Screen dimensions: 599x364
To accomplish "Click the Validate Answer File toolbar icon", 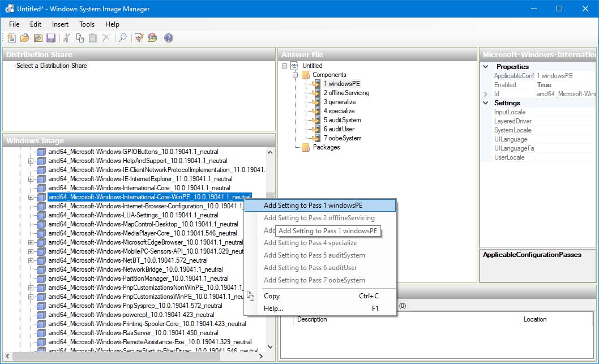I will (x=139, y=38).
